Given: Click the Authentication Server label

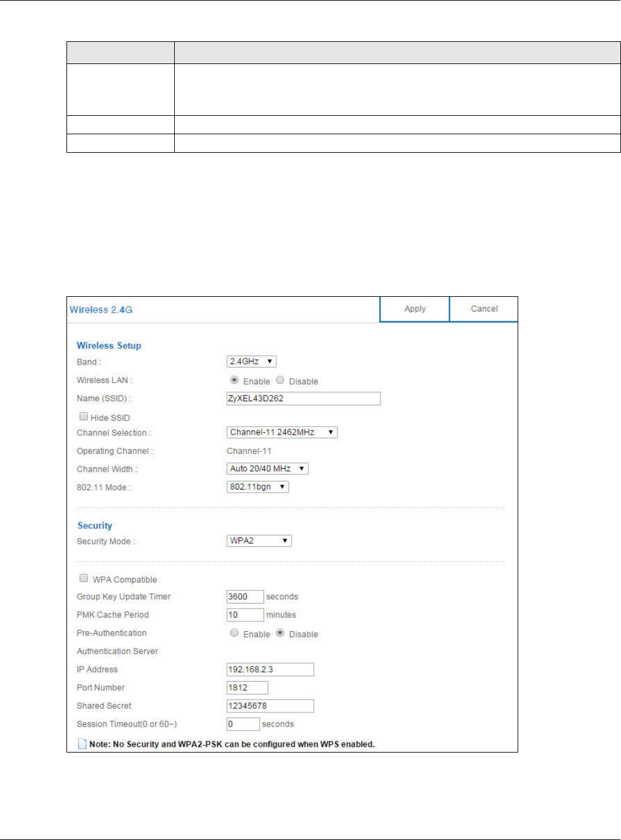Looking at the screenshot, I should (x=118, y=651).
